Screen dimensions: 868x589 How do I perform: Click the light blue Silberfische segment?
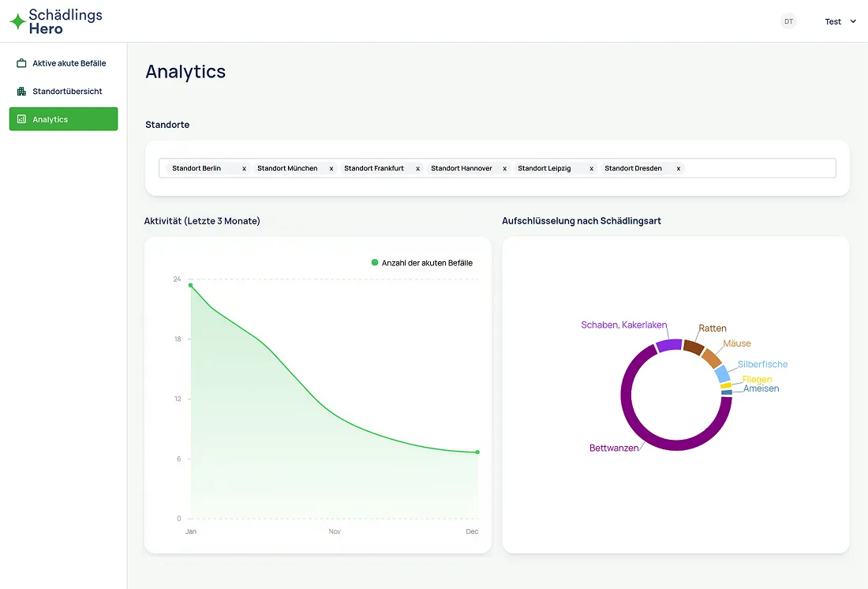(723, 374)
